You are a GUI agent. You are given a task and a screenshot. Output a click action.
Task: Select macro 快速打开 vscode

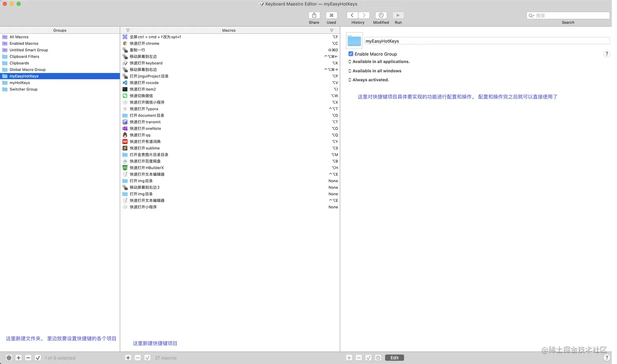pos(230,82)
